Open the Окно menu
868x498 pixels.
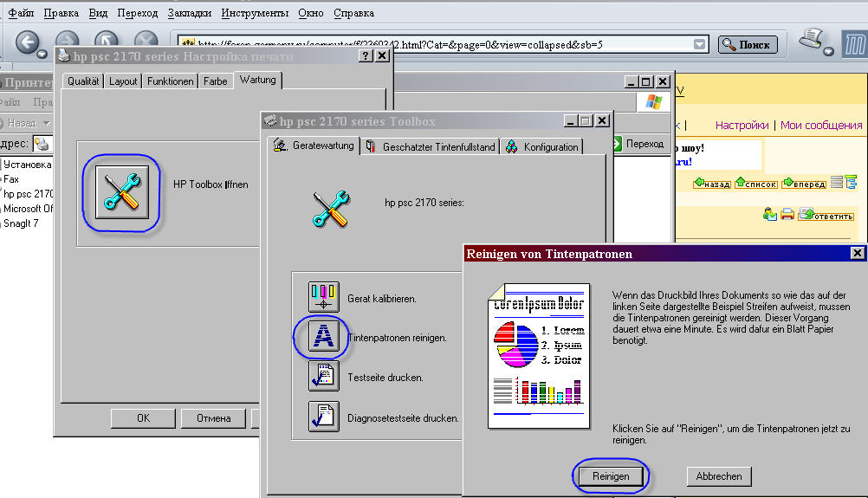[310, 13]
